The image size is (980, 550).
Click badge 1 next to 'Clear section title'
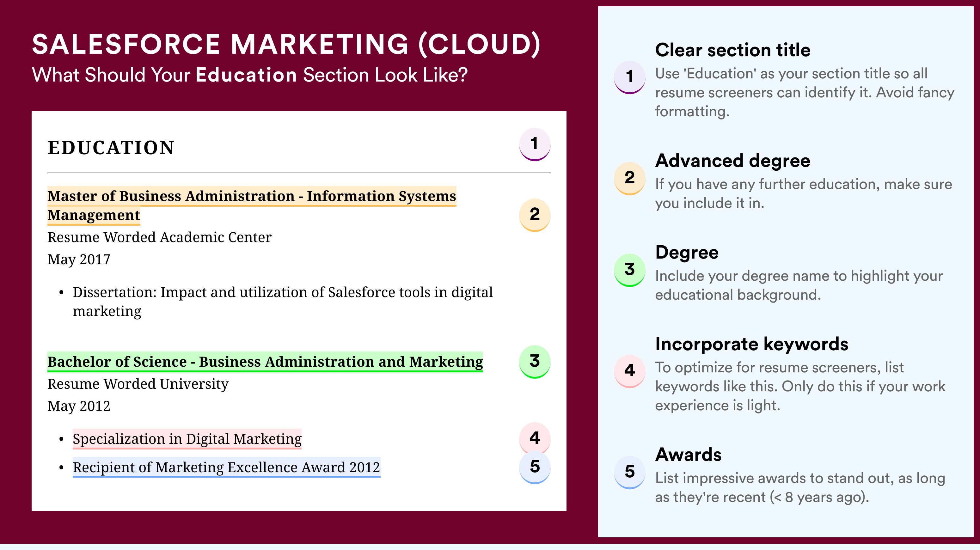pos(629,77)
